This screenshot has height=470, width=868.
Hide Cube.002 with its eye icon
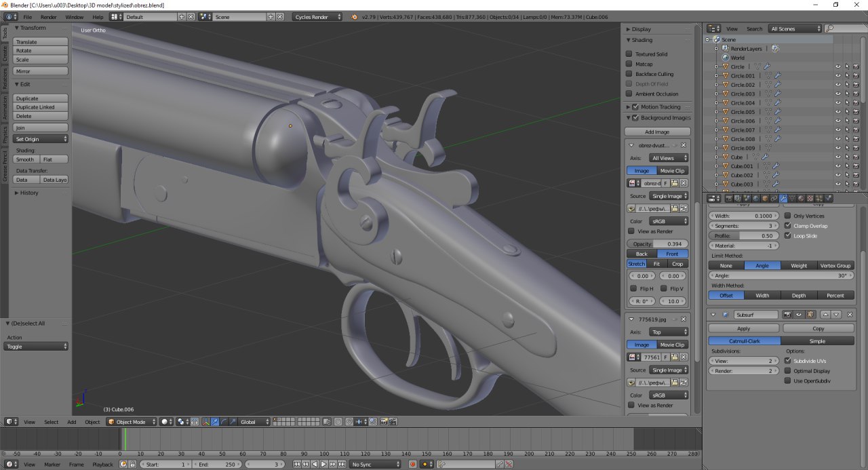[838, 175]
